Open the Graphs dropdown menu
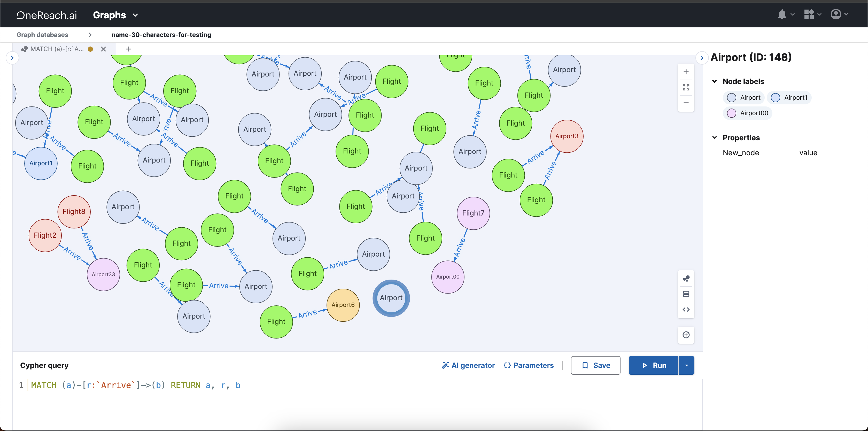This screenshot has width=868, height=431. click(x=115, y=15)
